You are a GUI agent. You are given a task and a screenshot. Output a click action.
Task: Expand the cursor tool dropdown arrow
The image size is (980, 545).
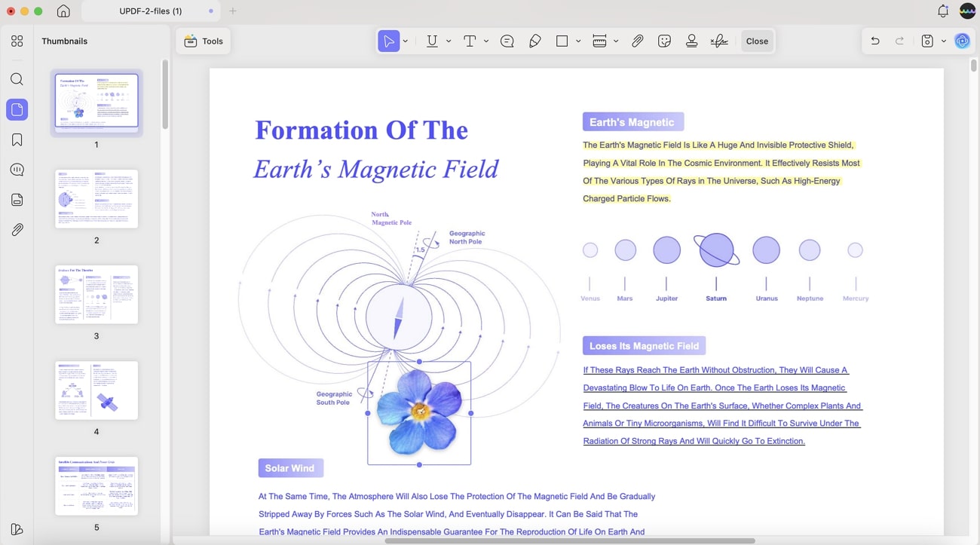[406, 41]
